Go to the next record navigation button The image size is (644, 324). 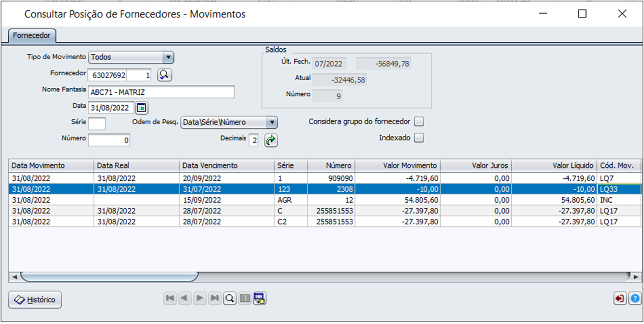coord(199,299)
